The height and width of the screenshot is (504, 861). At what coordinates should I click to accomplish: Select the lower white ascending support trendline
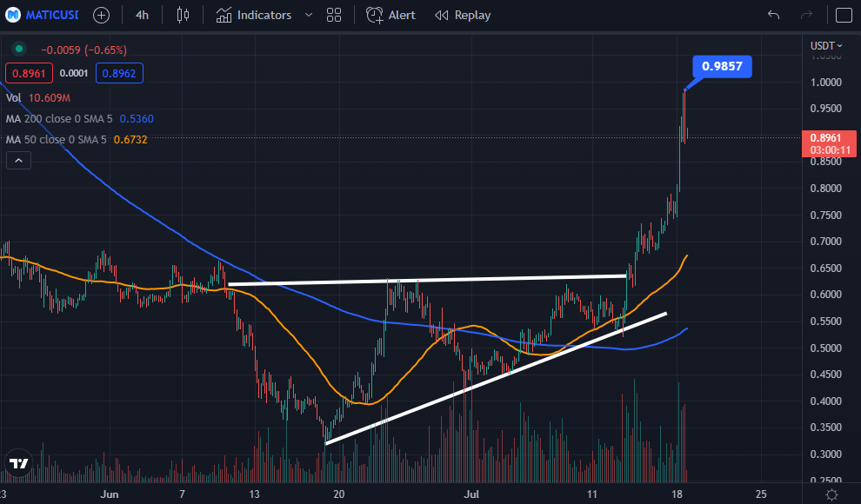(496, 378)
